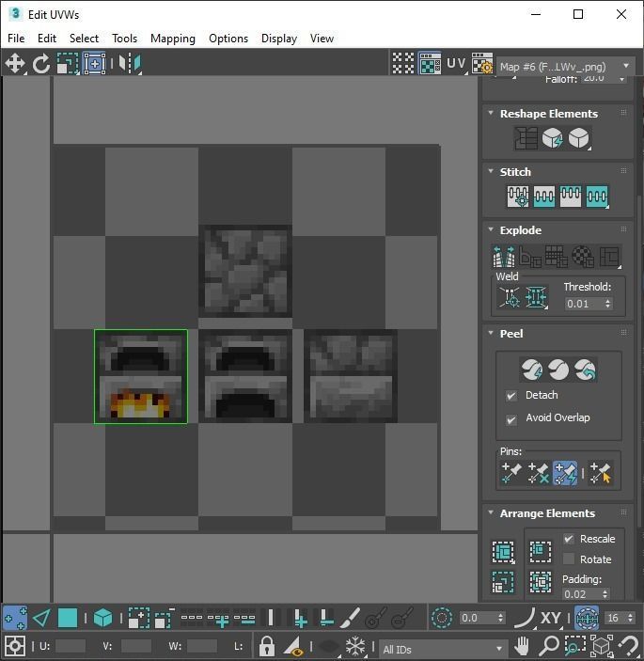Click Quick Peel icon
The width and height of the screenshot is (644, 661).
point(531,370)
